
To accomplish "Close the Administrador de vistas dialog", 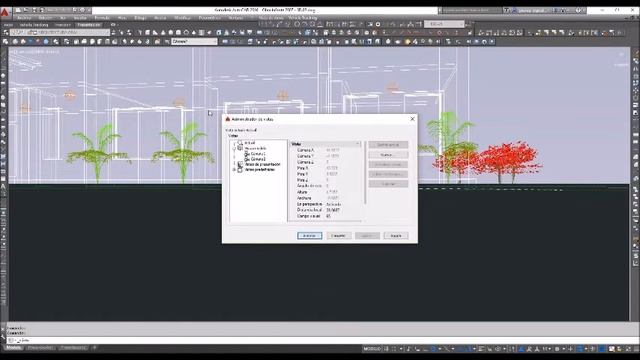I will click(x=412, y=119).
